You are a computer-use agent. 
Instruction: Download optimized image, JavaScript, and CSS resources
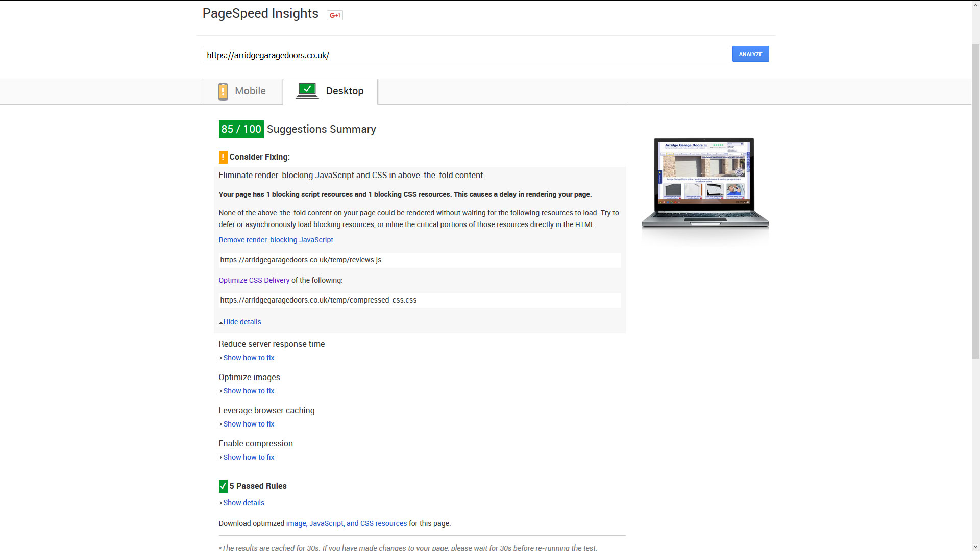point(347,523)
